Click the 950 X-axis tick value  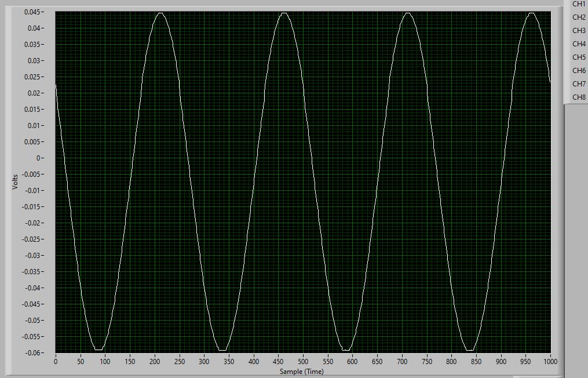tap(526, 362)
